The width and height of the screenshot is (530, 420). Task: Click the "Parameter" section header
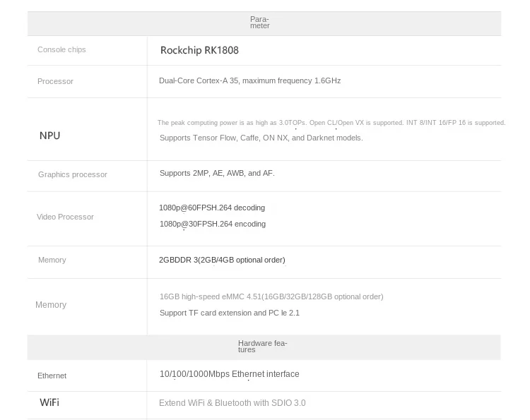coord(259,23)
